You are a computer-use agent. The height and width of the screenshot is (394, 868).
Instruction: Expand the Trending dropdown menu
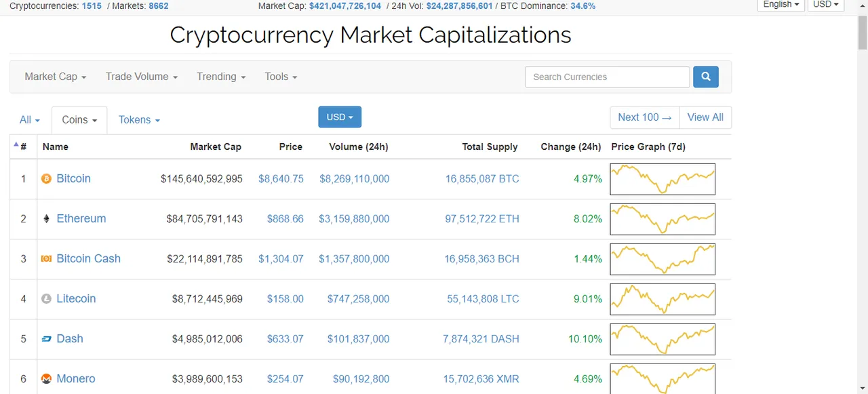[x=221, y=77]
